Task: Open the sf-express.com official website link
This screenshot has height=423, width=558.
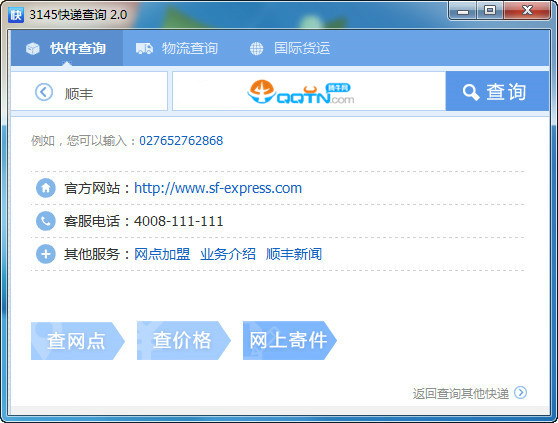Action: coord(218,188)
